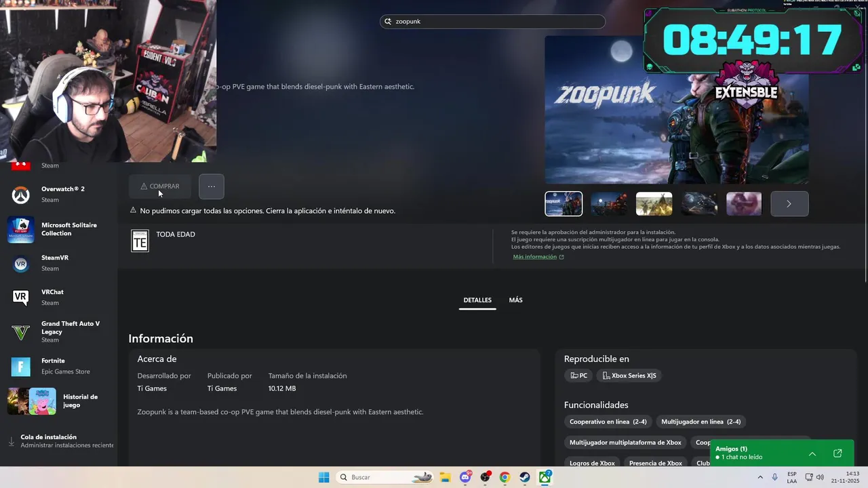
Task: Click Multijugador en línea (2-4) tag
Action: (701, 422)
